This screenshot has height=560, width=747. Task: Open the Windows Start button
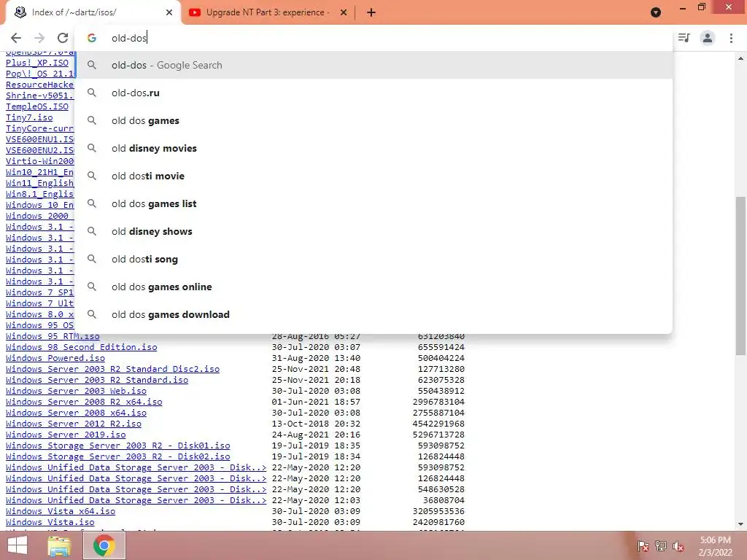(x=18, y=545)
